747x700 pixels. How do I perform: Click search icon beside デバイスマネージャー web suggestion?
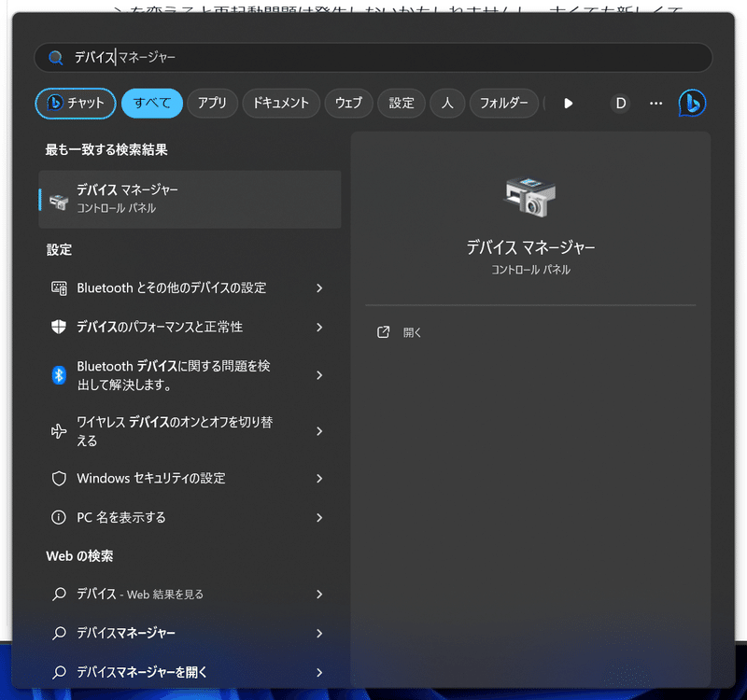pos(59,634)
